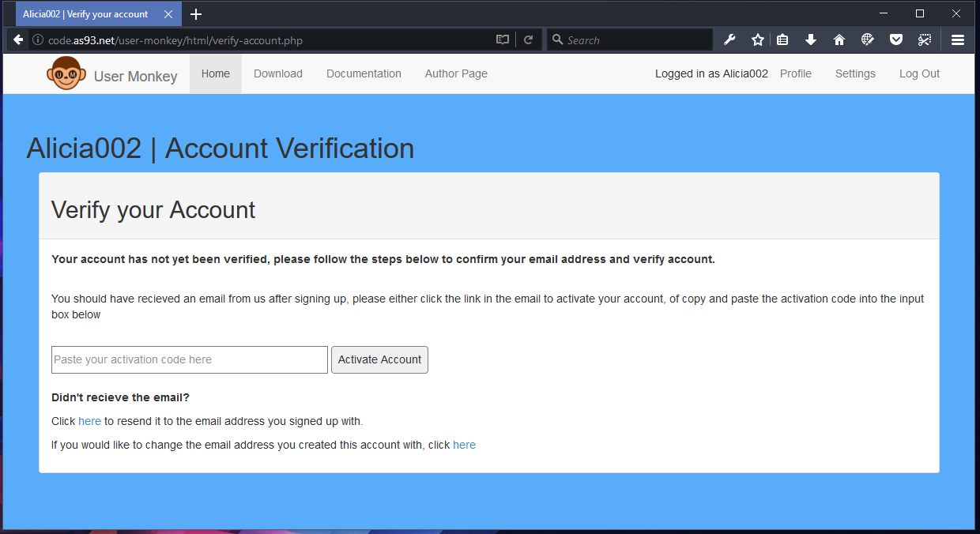980x534 pixels.
Task: Click the site information icon in address bar
Action: coord(37,39)
